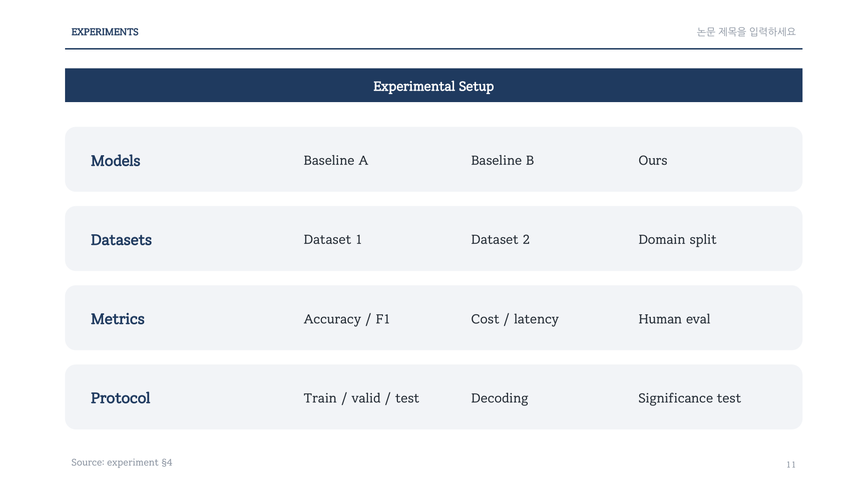
Task: Click the Protocol row label
Action: click(x=120, y=398)
